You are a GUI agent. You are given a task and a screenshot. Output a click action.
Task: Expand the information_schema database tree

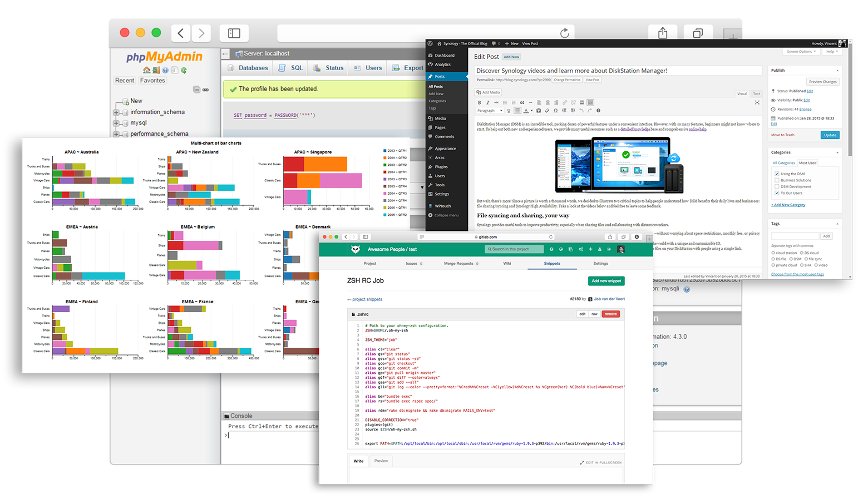coord(116,112)
